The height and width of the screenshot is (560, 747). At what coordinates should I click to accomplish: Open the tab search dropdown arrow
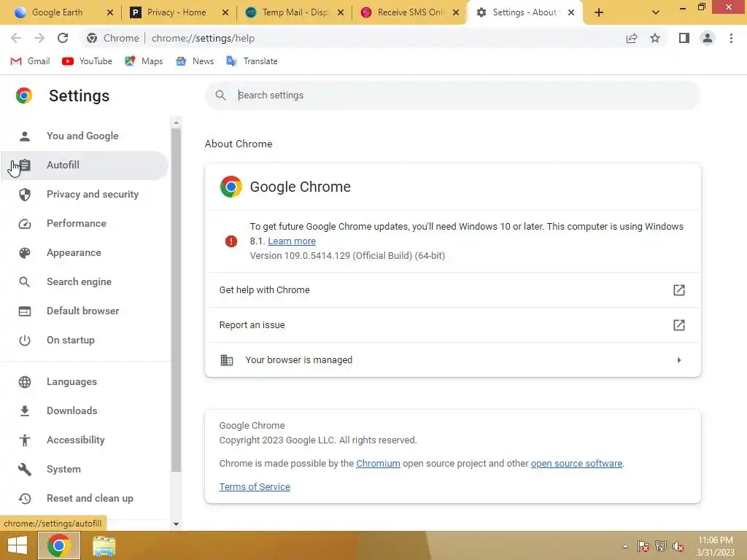point(656,12)
